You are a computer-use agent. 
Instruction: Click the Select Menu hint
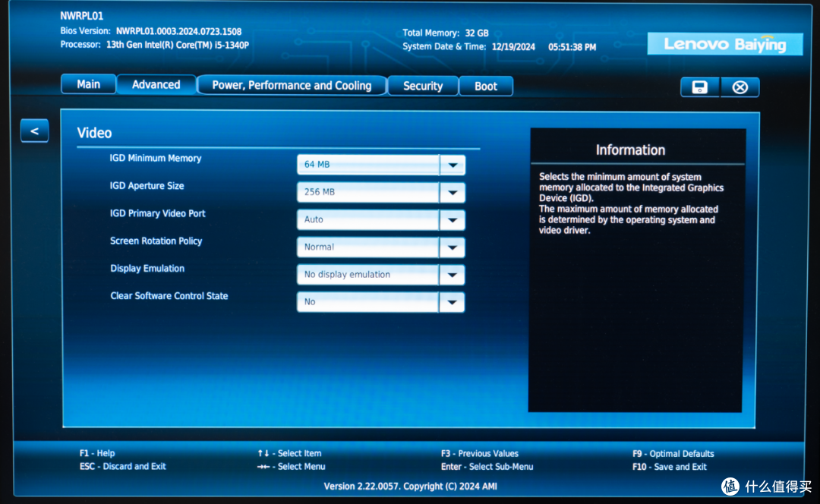[x=292, y=466]
